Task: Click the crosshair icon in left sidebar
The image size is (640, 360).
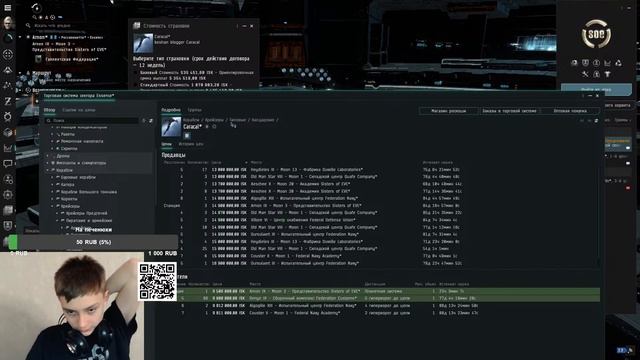Action: 7,54
